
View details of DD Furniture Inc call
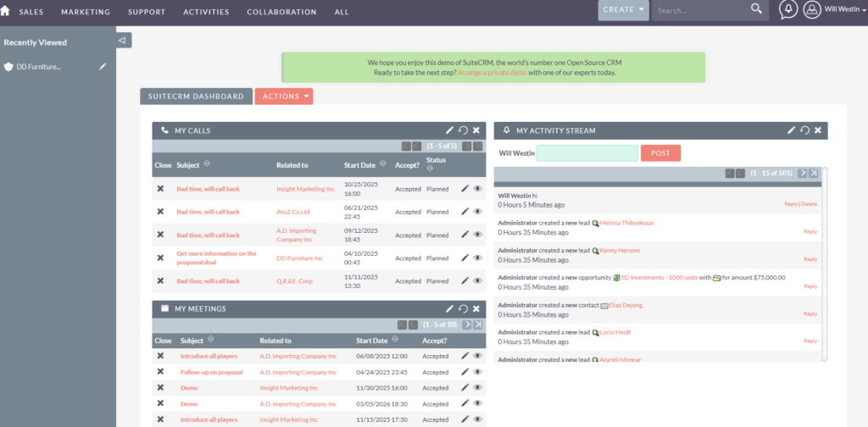pos(478,258)
